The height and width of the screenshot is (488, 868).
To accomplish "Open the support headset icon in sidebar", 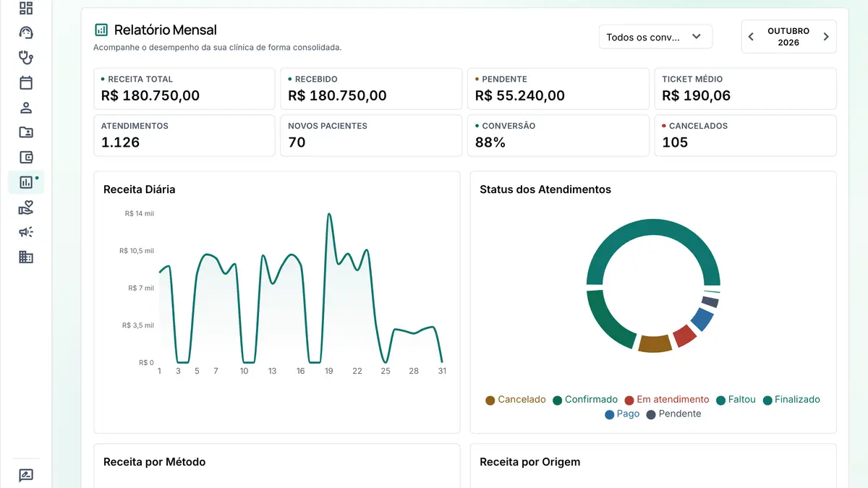I will [x=26, y=33].
